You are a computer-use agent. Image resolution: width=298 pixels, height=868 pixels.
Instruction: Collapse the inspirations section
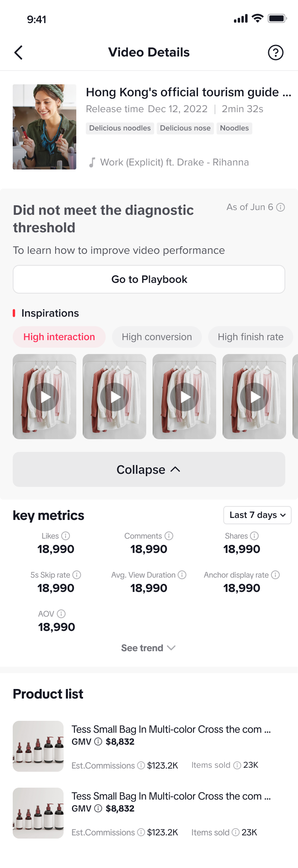click(149, 469)
